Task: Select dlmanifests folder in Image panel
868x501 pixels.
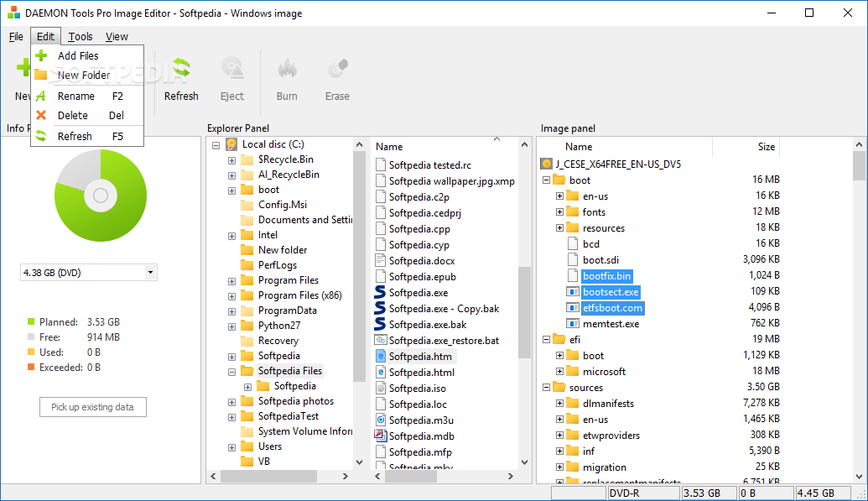Action: tap(608, 404)
